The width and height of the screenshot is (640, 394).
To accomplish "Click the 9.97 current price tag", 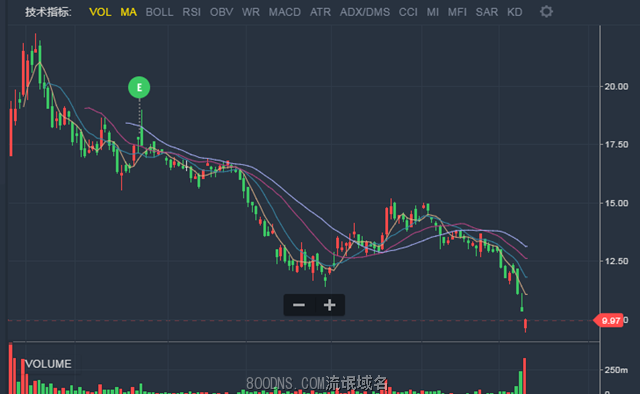I will (609, 321).
